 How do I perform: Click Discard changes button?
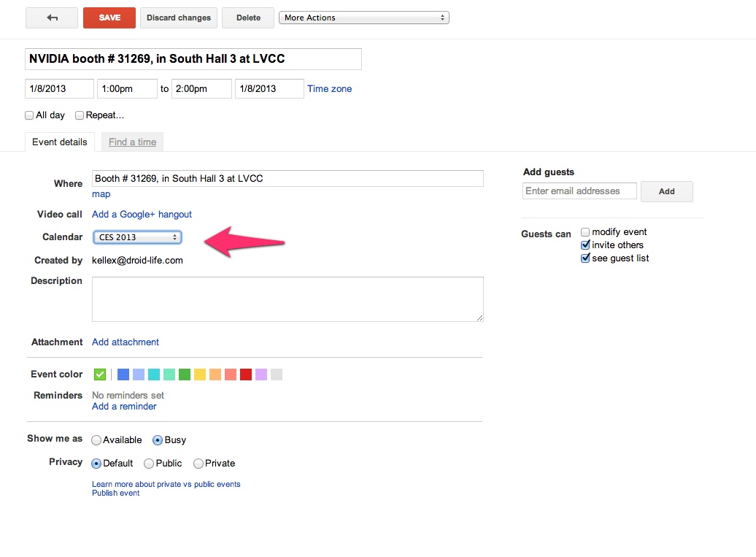click(x=179, y=18)
